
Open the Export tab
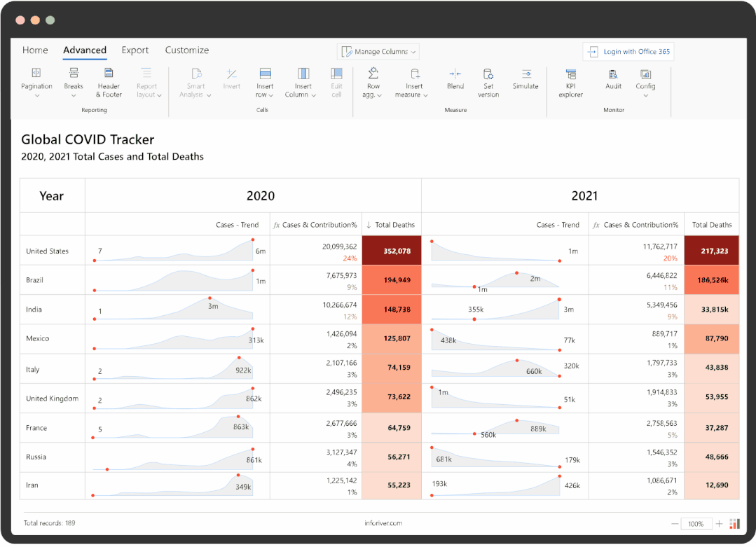[135, 50]
